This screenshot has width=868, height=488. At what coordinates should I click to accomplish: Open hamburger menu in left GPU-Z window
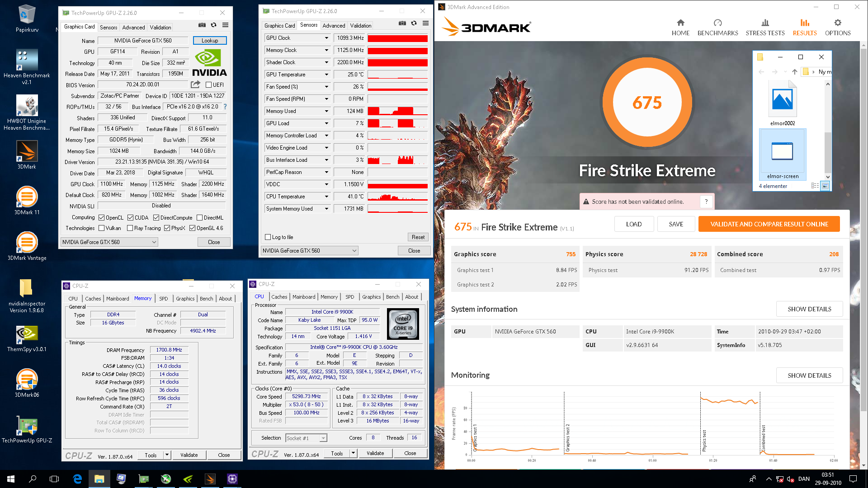click(x=225, y=25)
